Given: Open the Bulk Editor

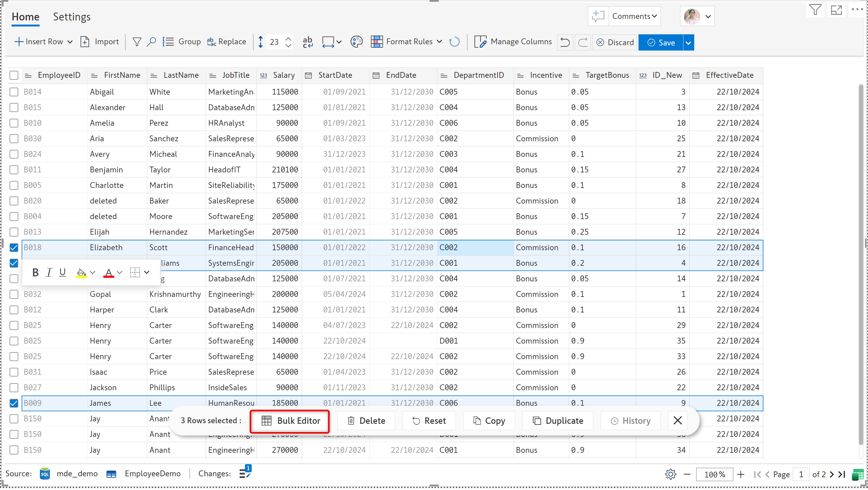Looking at the screenshot, I should pos(290,421).
